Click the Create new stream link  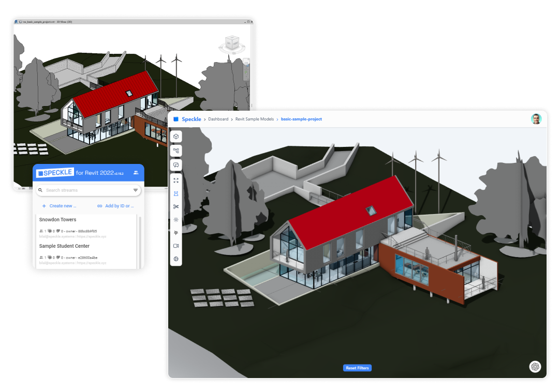pos(63,206)
